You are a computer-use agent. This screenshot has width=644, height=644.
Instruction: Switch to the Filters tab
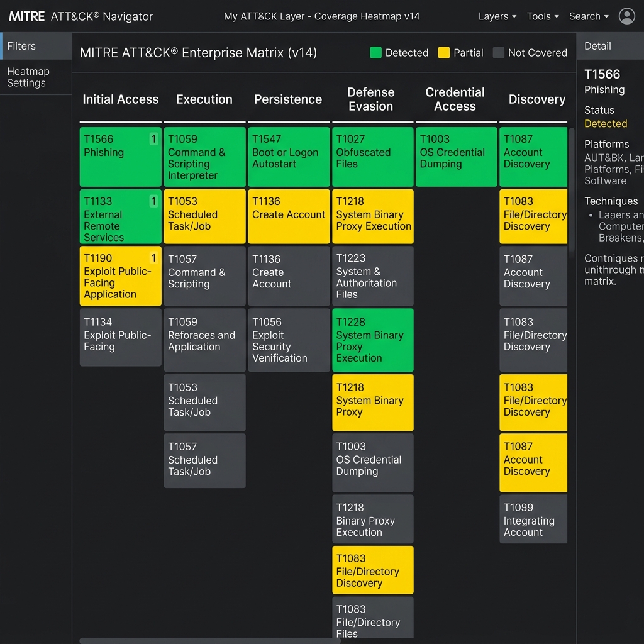click(36, 46)
